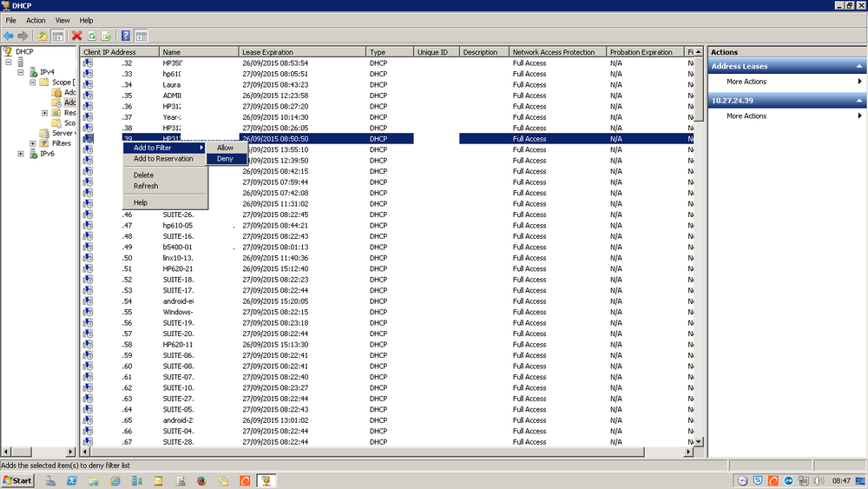Screen dimensions: 868x489
Task: Click lease icon for .46 SUITE-26 row
Action: tap(88, 215)
